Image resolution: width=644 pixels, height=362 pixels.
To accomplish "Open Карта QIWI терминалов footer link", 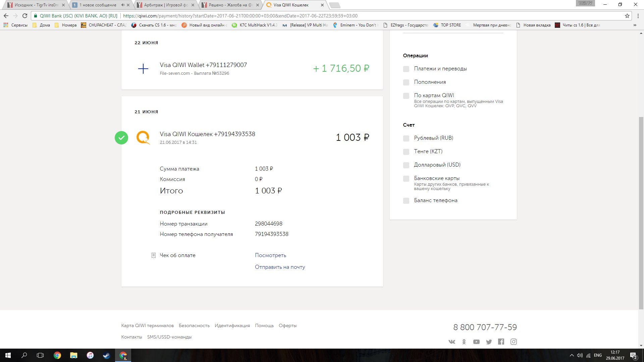I will click(148, 326).
